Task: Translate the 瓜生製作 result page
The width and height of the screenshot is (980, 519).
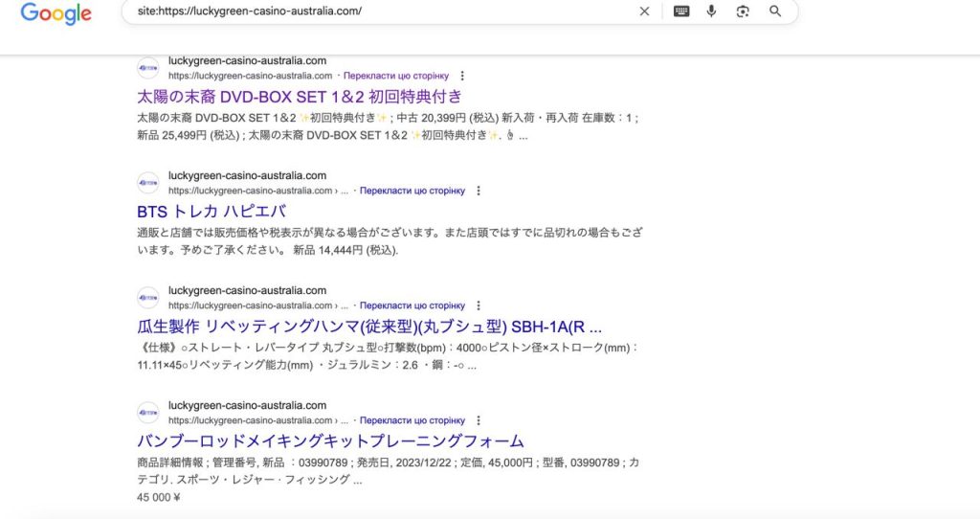Action: [x=412, y=305]
